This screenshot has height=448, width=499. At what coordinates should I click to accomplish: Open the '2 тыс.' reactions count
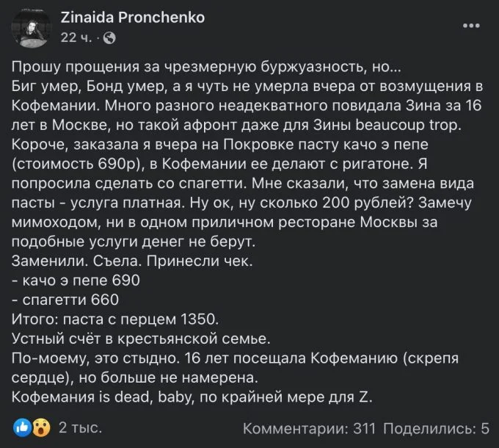click(80, 428)
